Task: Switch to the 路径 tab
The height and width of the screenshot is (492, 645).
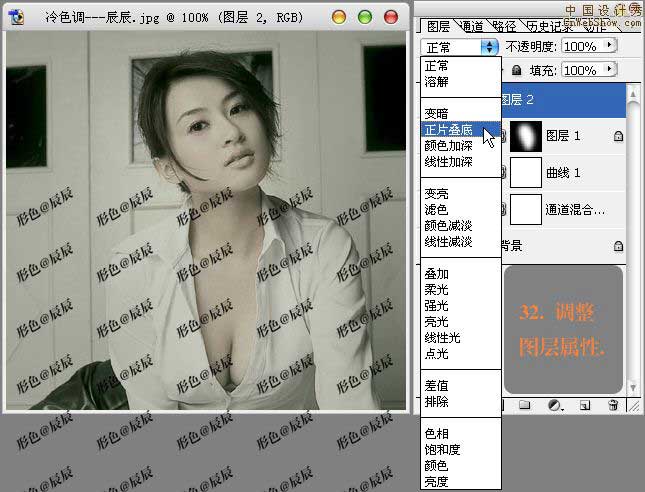Action: (x=504, y=27)
